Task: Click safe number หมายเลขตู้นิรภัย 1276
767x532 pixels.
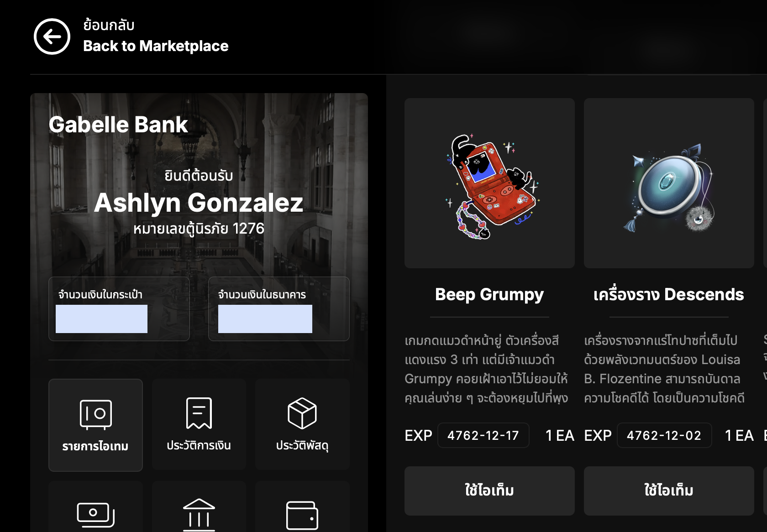Action: click(x=199, y=229)
